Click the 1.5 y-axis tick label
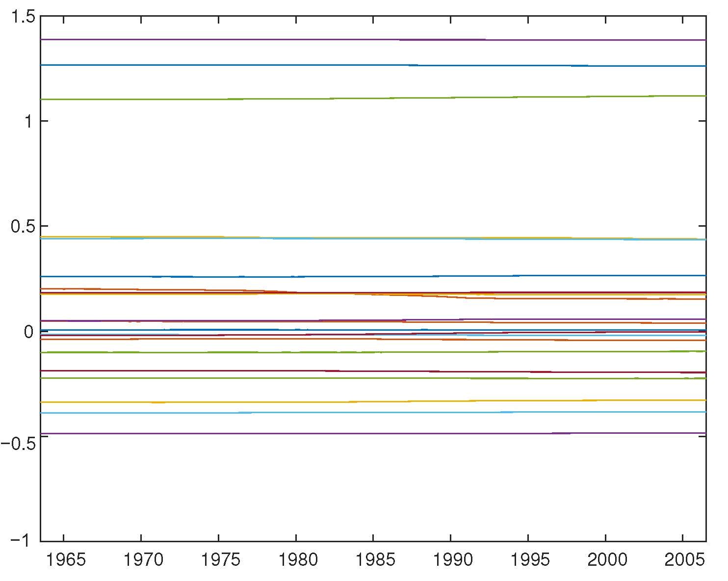 [x=23, y=17]
